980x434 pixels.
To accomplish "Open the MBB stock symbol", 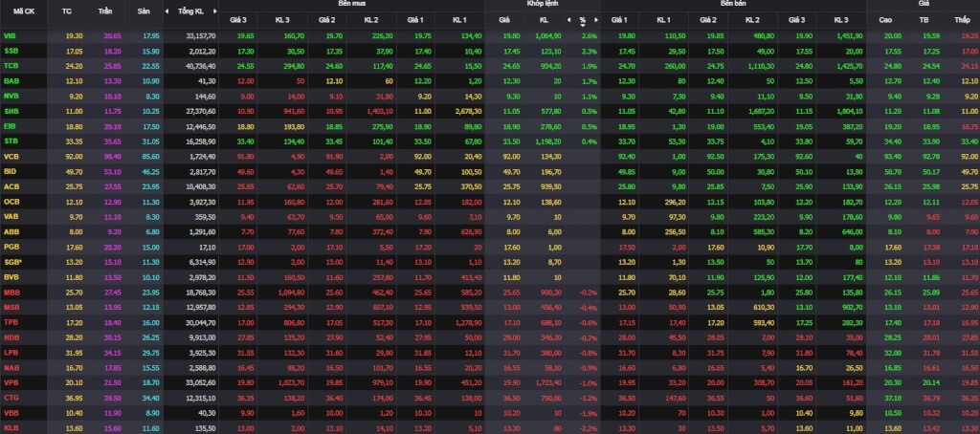I will (11, 293).
